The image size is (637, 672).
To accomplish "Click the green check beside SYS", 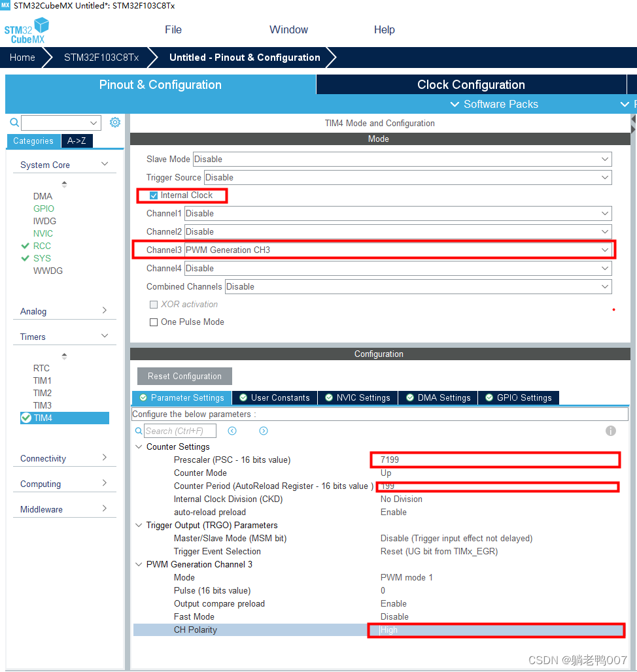I will [x=26, y=258].
